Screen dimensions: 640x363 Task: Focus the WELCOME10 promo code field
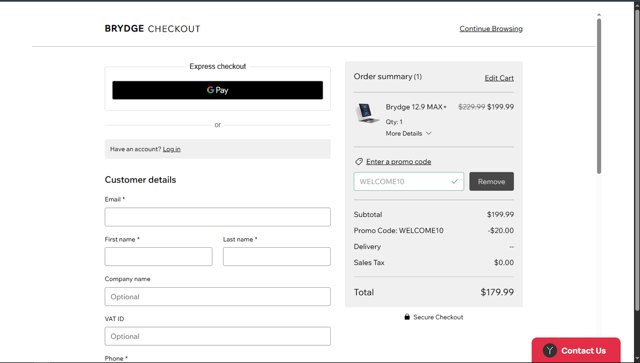pos(409,182)
